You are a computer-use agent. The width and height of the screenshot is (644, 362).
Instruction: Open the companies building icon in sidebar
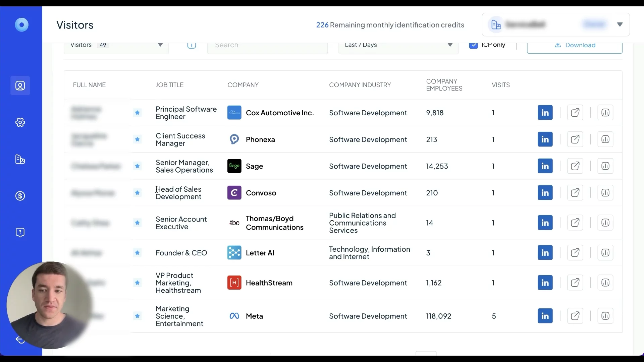click(x=20, y=159)
